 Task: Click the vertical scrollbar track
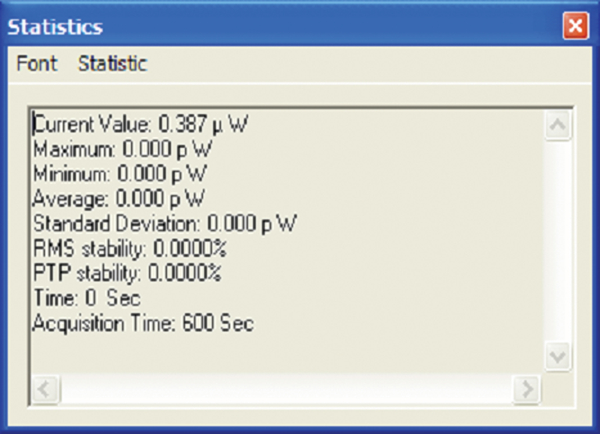point(556,240)
